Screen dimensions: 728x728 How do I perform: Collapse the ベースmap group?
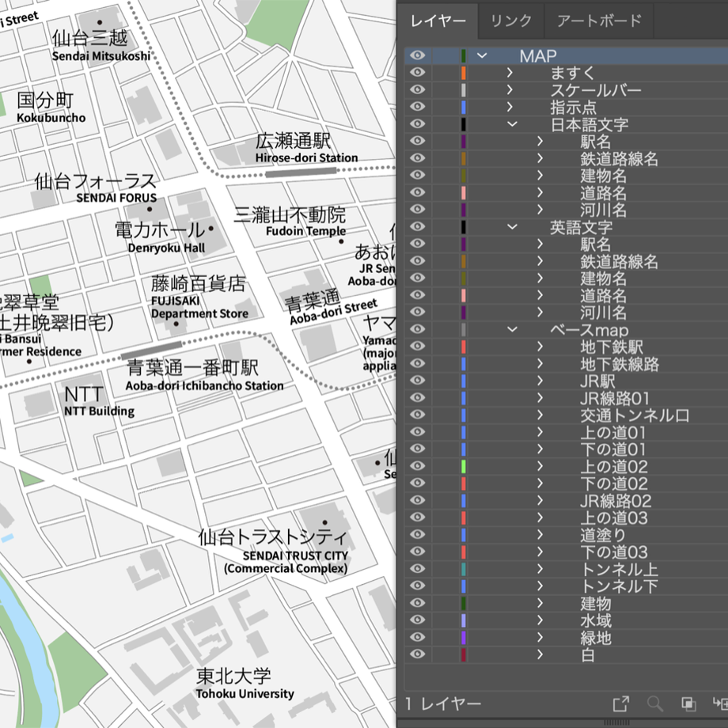click(512, 329)
